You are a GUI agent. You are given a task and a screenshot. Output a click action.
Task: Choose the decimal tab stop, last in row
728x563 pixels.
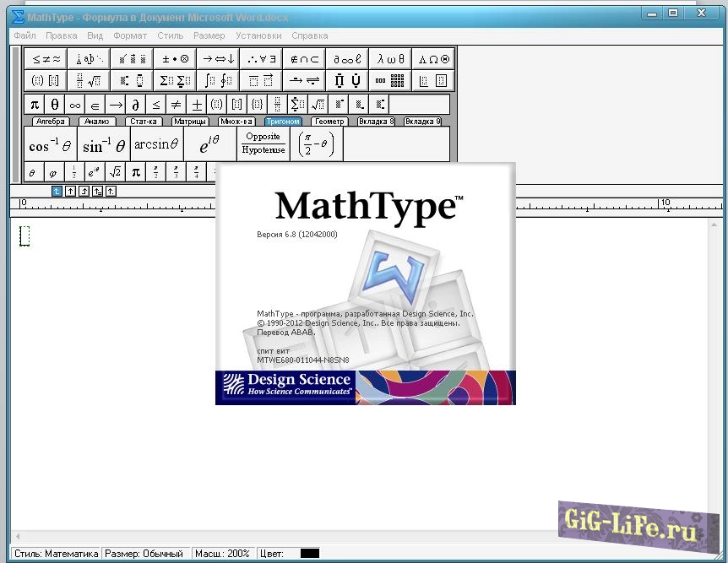point(111,192)
